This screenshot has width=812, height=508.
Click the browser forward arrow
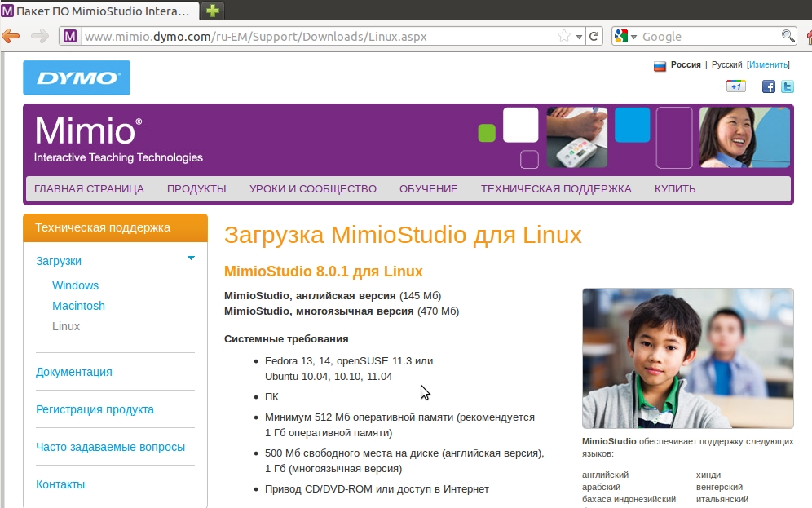pos(39,36)
